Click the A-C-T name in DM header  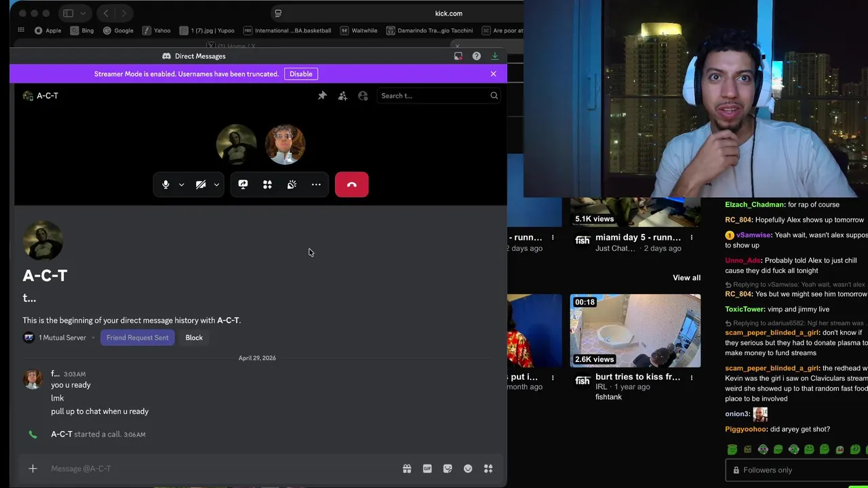[47, 96]
